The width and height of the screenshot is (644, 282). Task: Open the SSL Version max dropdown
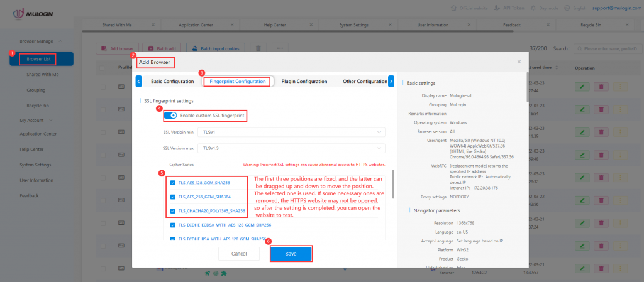(x=292, y=148)
